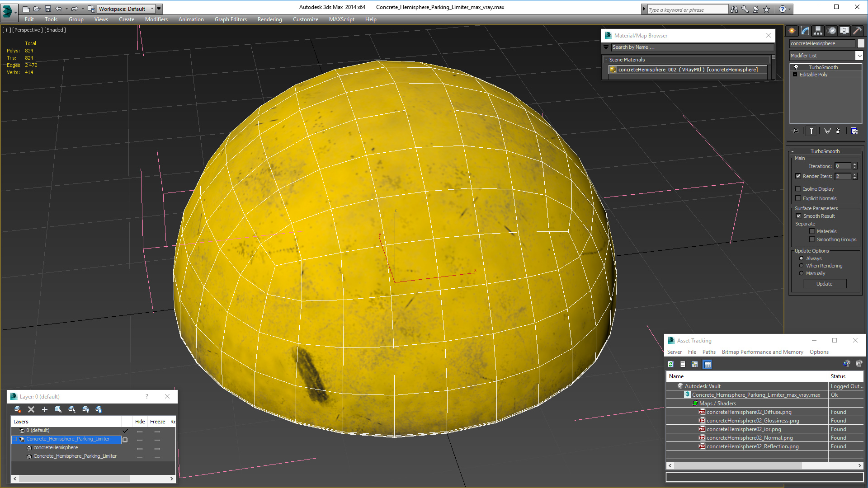Open the Create command panel tab
This screenshot has width=868, height=488.
792,31
